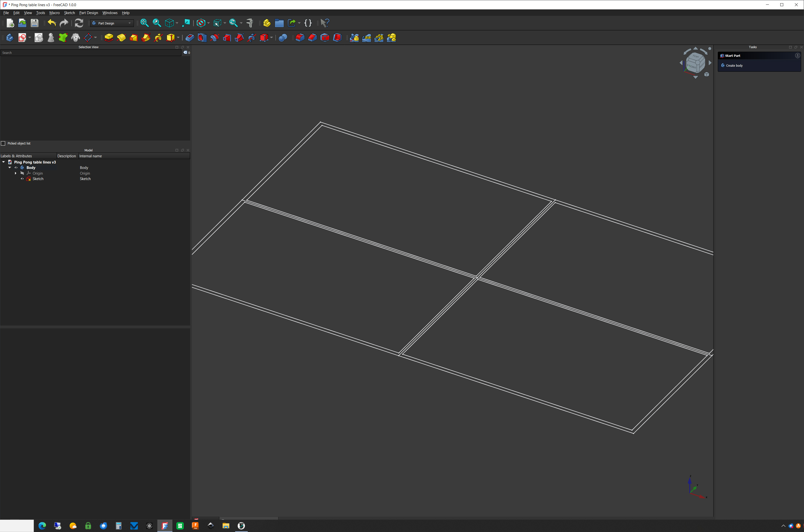Select the Chamfer tool

[x=312, y=38]
